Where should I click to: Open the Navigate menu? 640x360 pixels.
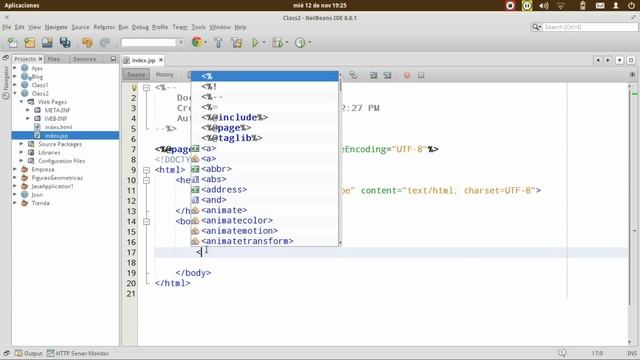tap(56, 27)
